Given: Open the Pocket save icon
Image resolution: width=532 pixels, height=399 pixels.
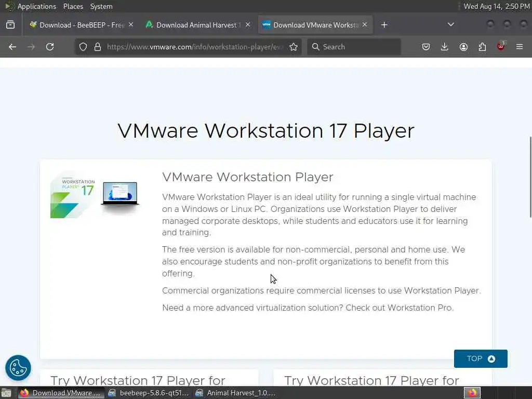Looking at the screenshot, I should (426, 47).
